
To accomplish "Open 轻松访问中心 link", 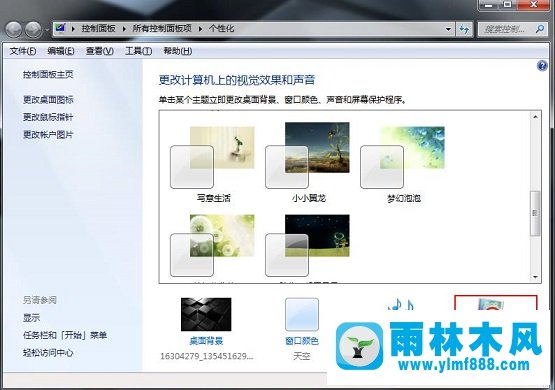I will pyautogui.click(x=48, y=353).
